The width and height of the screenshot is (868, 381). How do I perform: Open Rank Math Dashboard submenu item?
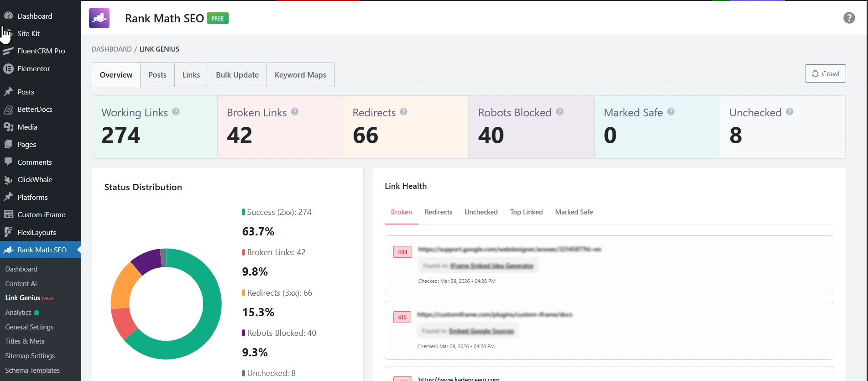point(21,269)
